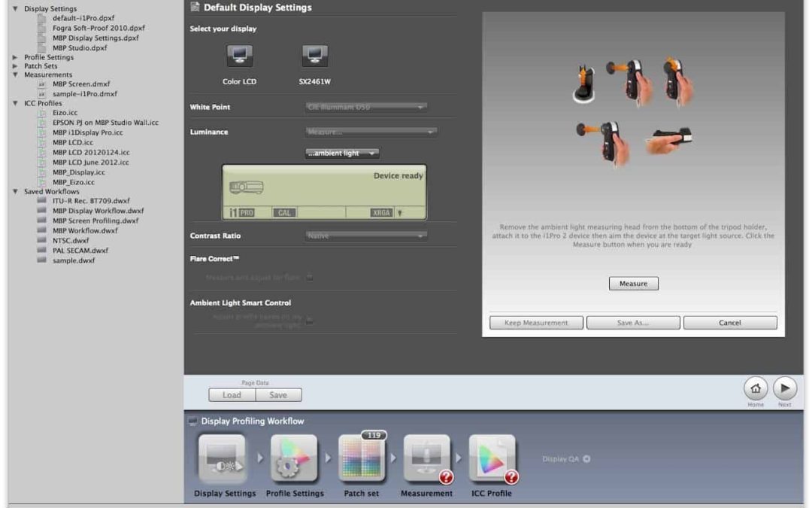Click the Measure button
This screenshot has height=508, width=812.
click(633, 284)
